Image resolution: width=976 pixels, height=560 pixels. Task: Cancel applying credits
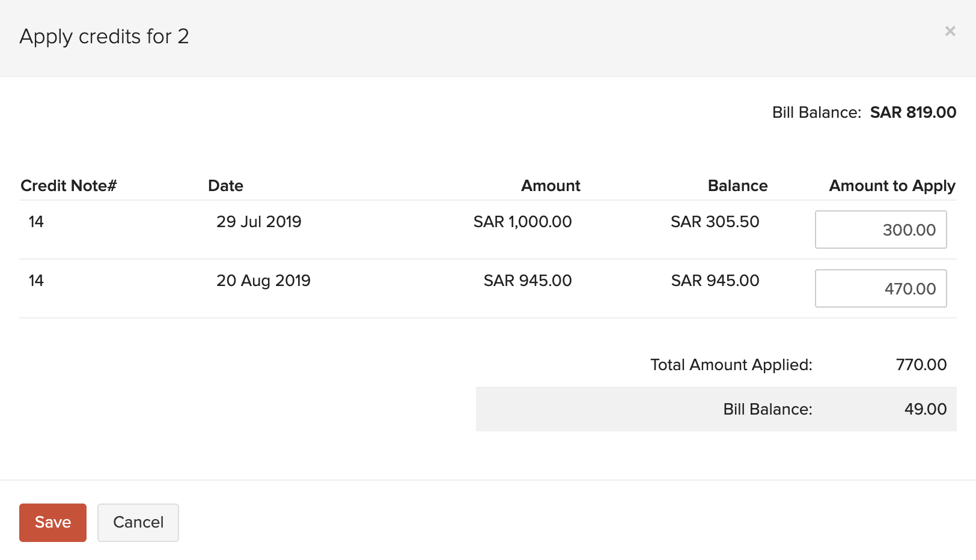(138, 522)
